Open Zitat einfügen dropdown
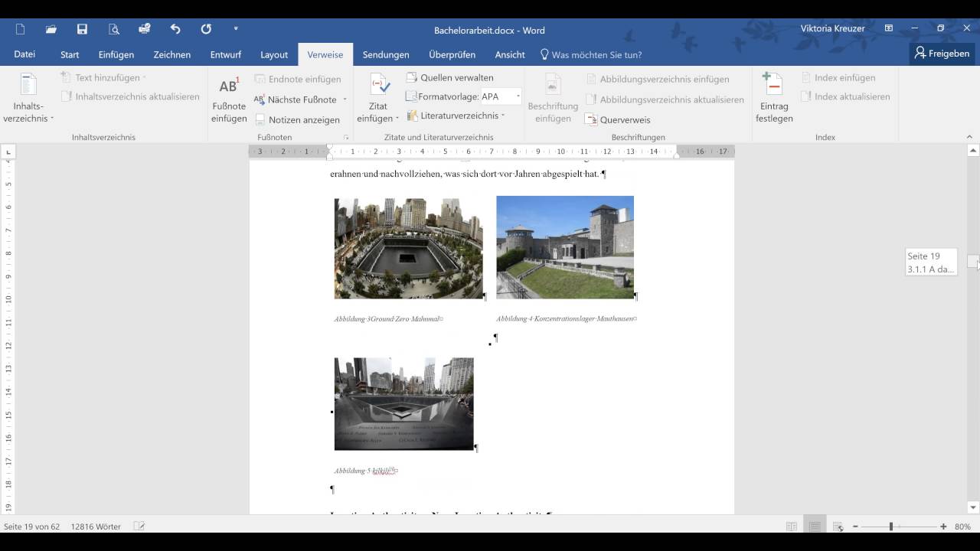 coord(377,98)
